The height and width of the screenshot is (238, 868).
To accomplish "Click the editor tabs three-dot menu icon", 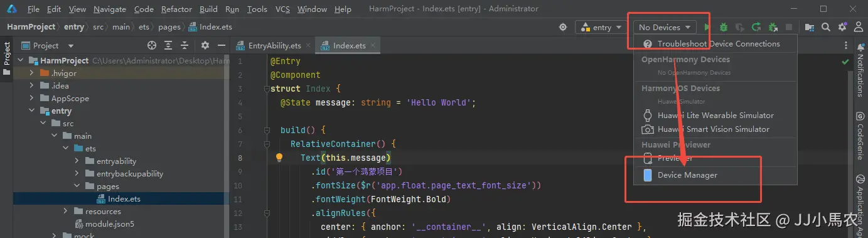I will [845, 45].
